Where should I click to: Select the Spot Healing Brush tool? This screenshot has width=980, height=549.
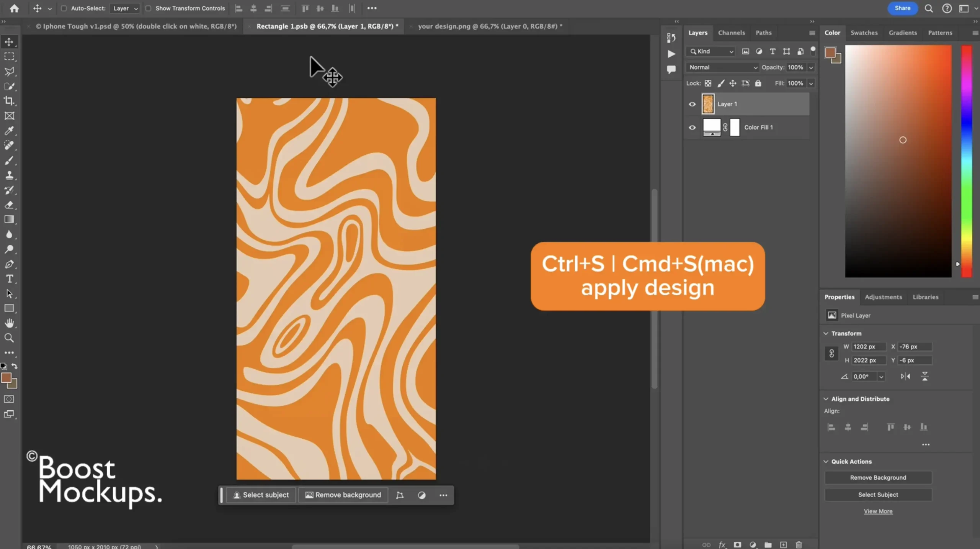coord(9,145)
